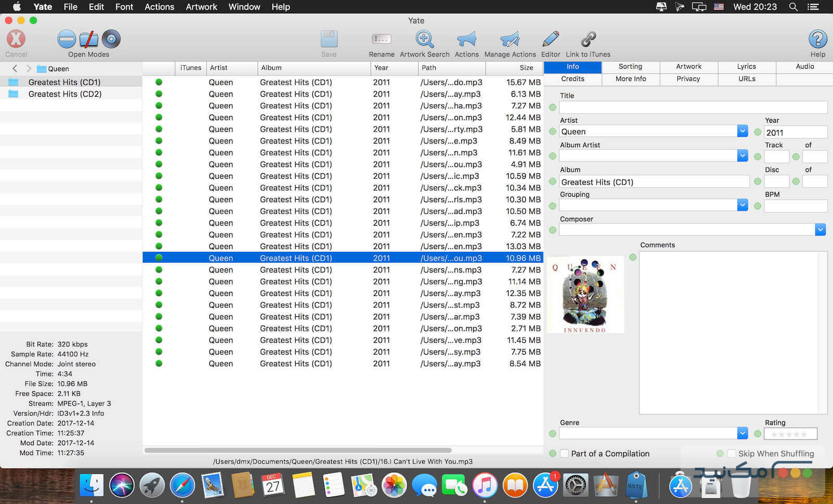Click the Actions megaphone icon
833x504 pixels.
466,40
